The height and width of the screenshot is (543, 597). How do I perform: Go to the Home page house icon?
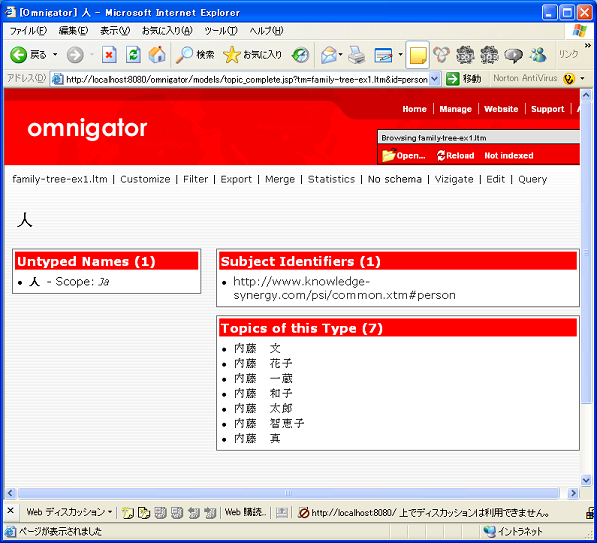(x=157, y=55)
